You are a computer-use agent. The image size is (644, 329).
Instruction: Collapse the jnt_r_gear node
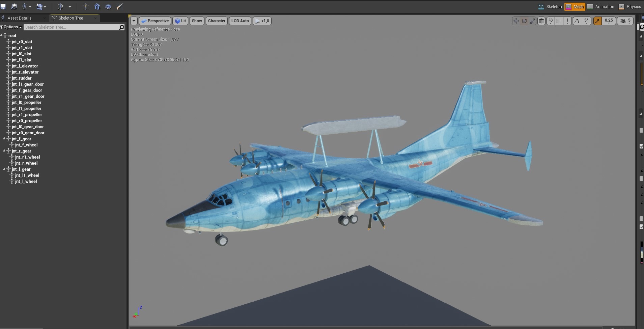[x=4, y=151]
